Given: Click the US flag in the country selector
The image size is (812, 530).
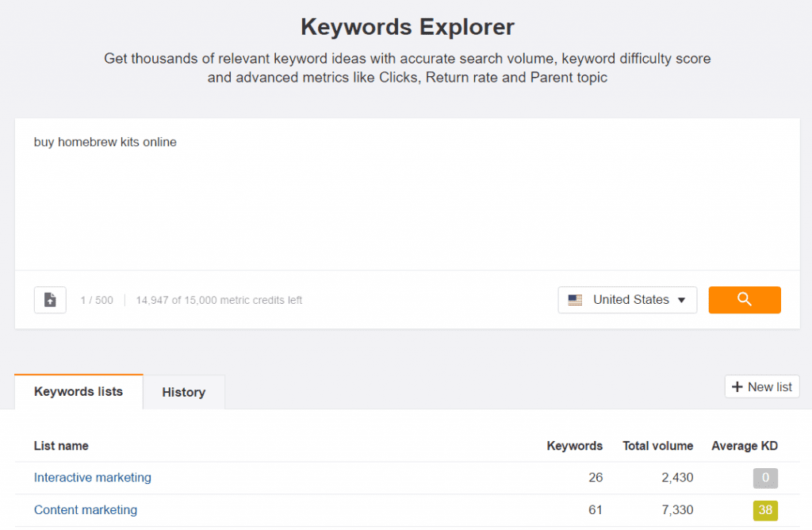Looking at the screenshot, I should [576, 300].
